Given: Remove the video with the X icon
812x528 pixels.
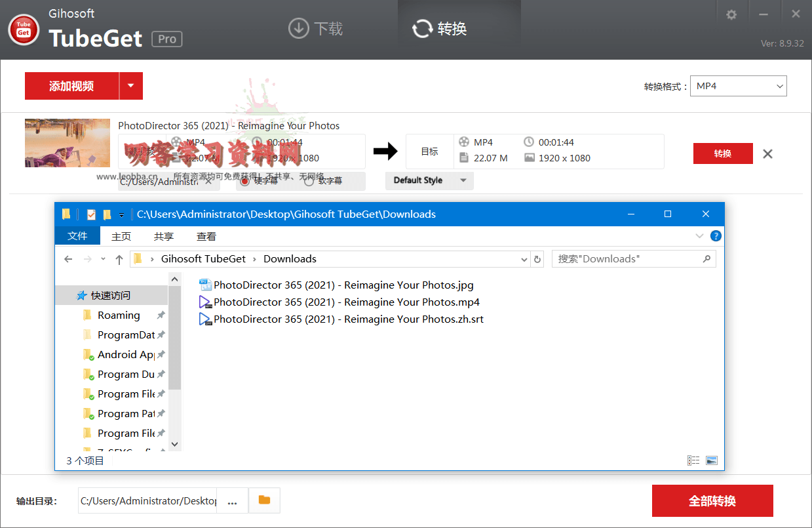Looking at the screenshot, I should (x=767, y=154).
